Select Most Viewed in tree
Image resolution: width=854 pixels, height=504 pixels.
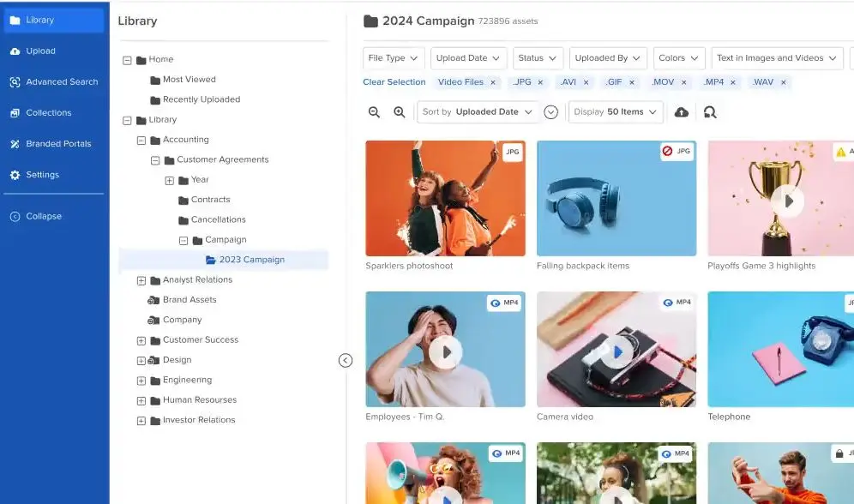[x=189, y=80]
